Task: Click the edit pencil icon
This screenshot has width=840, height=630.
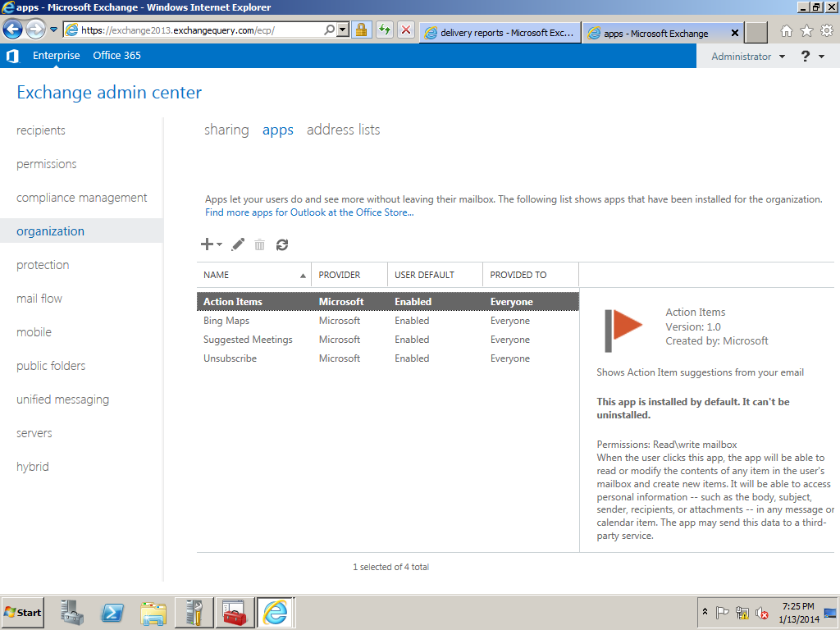Action: 238,244
